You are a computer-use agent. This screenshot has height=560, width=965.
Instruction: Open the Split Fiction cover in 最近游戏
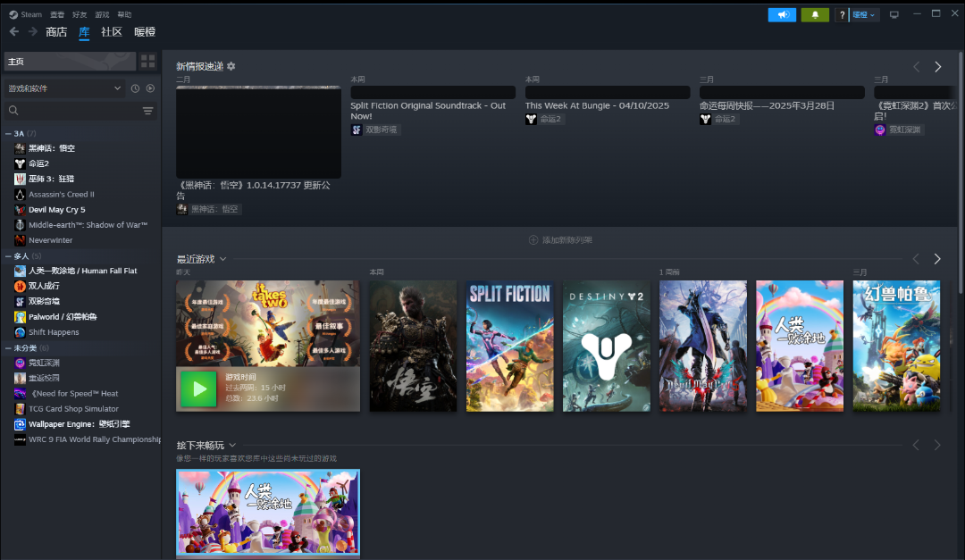tap(509, 346)
